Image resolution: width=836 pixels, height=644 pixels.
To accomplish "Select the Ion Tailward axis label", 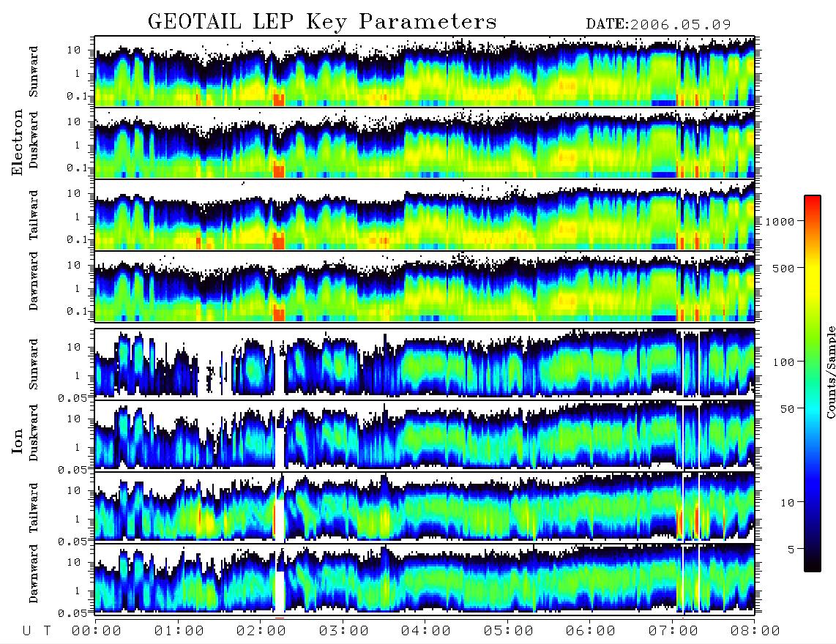I will click(34, 508).
